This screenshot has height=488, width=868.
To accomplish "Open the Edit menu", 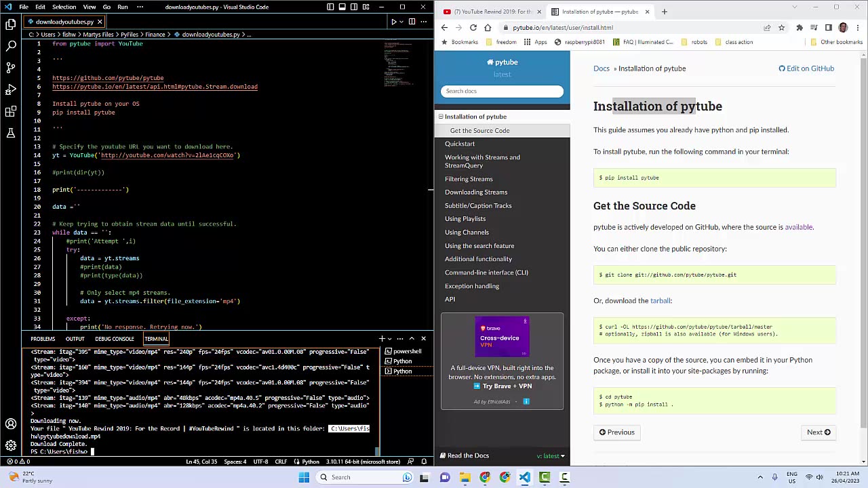I will pyautogui.click(x=41, y=7).
